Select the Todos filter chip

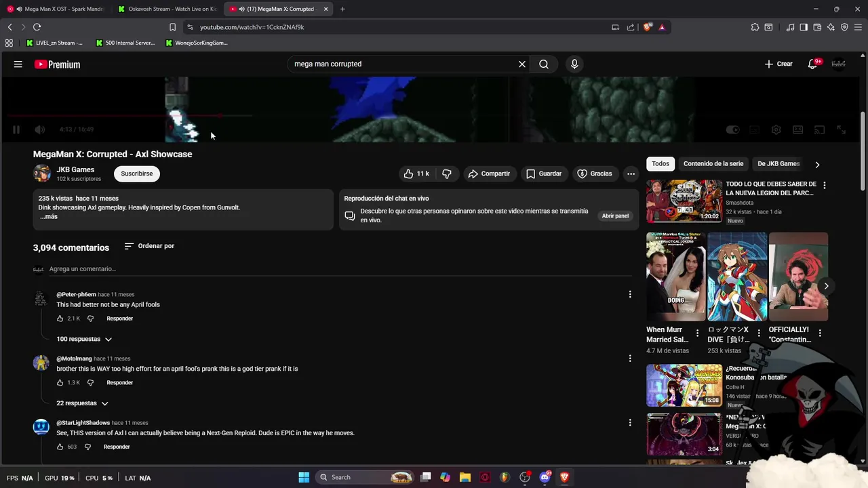click(x=660, y=164)
